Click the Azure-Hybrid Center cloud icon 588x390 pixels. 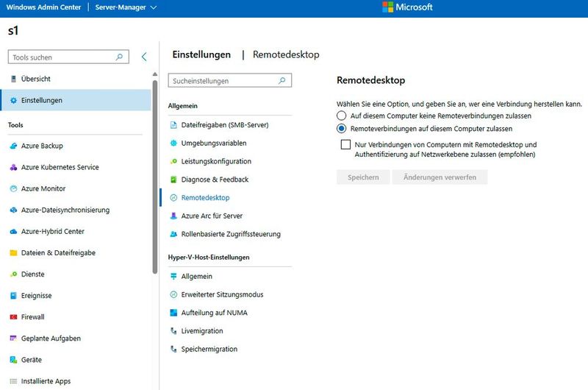13,231
